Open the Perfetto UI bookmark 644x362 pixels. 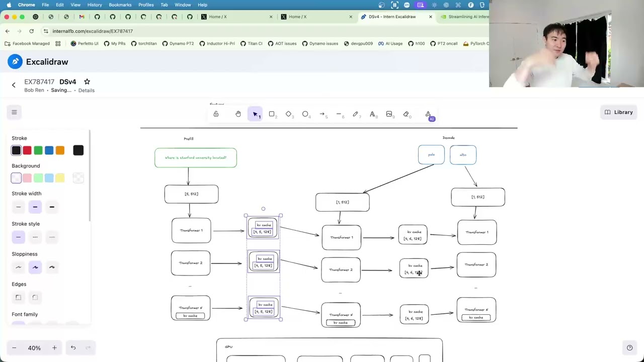coord(85,44)
